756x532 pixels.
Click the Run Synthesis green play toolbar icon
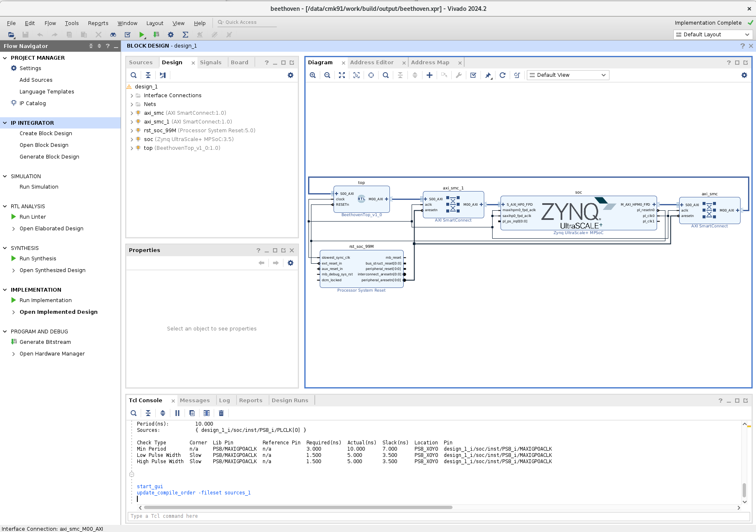142,35
